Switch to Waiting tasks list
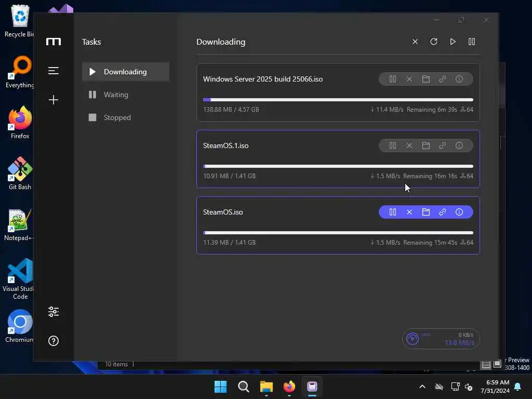The image size is (532, 399). pyautogui.click(x=126, y=95)
